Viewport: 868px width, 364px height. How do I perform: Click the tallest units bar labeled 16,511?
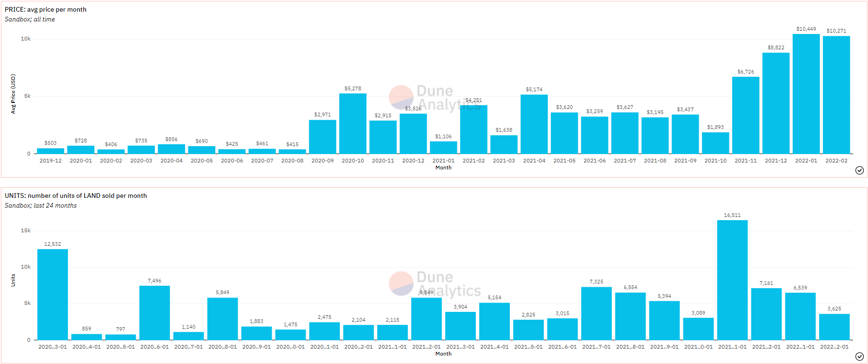coord(732,280)
